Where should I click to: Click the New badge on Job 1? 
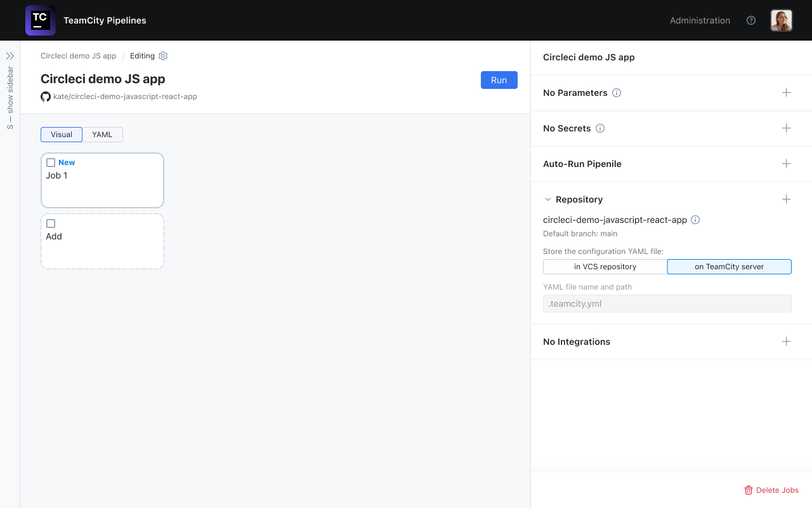(x=67, y=163)
